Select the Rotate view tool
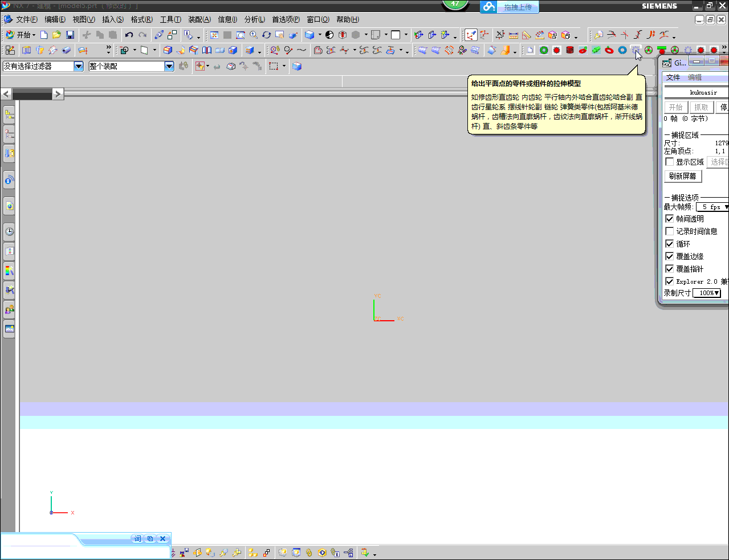The width and height of the screenshot is (729, 560). click(267, 35)
